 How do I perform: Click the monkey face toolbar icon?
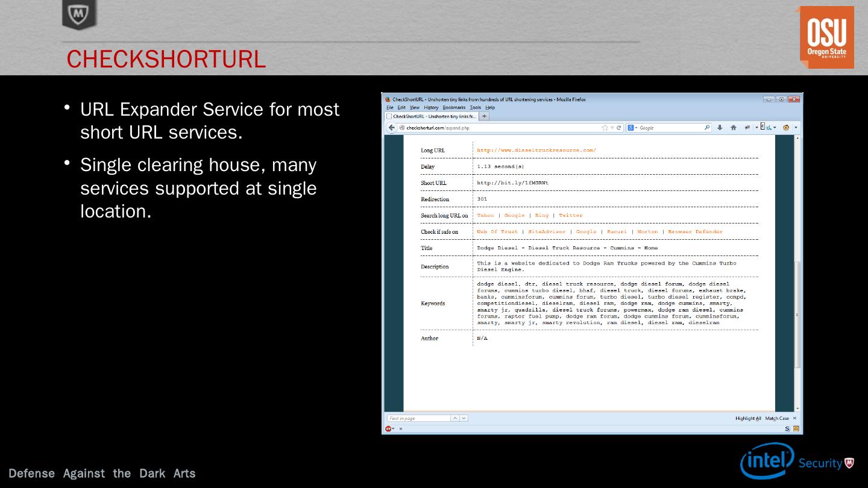(x=786, y=128)
